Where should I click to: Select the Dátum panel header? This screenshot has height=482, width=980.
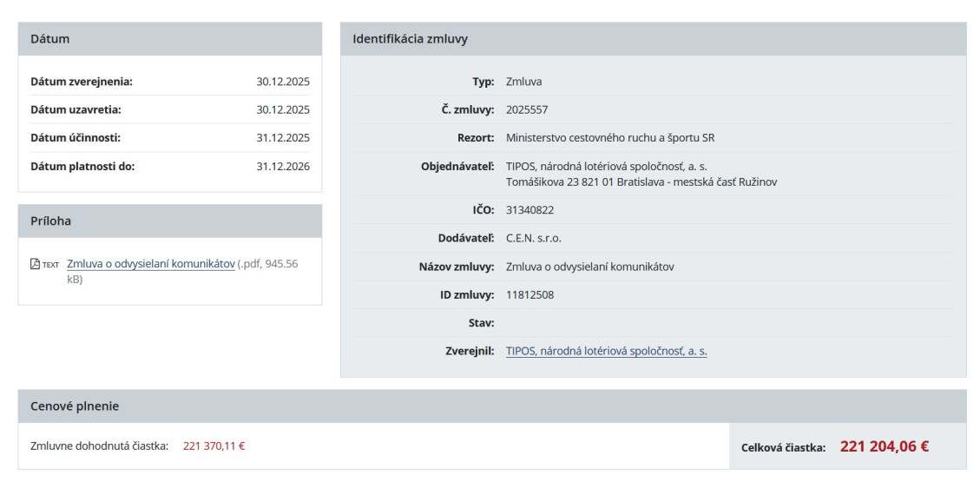tap(170, 39)
